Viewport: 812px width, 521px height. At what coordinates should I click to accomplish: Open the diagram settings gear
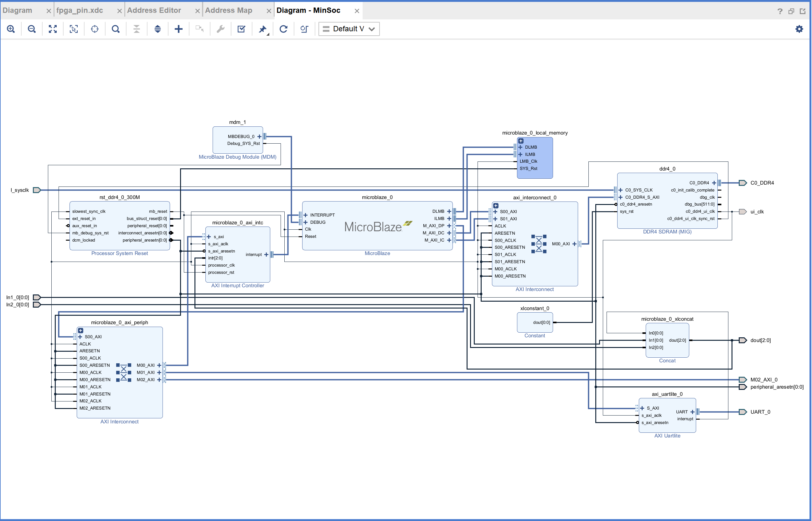tap(799, 29)
